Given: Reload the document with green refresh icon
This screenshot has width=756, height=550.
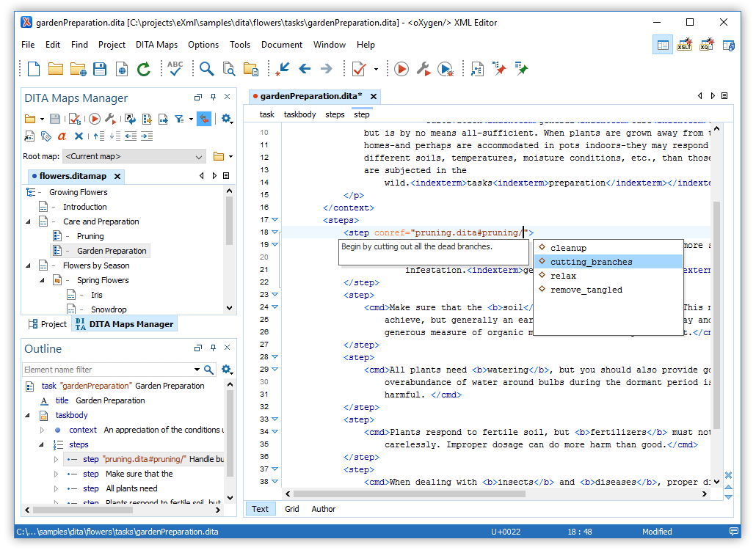Looking at the screenshot, I should (144, 70).
